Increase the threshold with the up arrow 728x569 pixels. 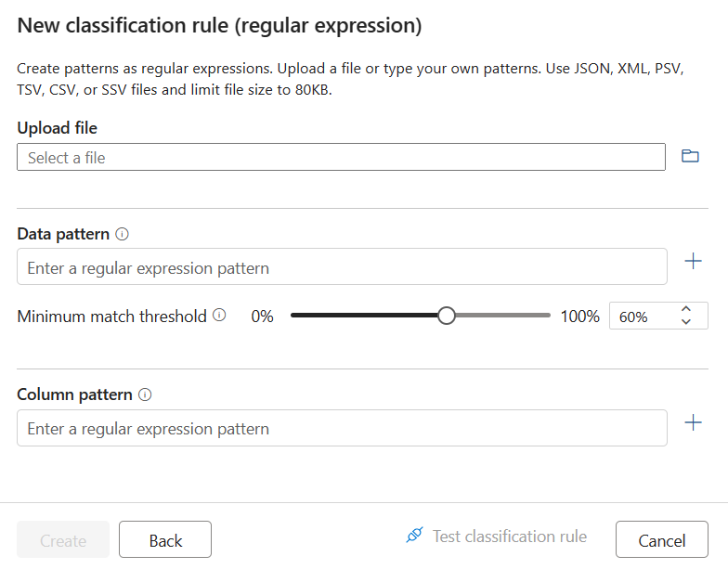(x=686, y=309)
